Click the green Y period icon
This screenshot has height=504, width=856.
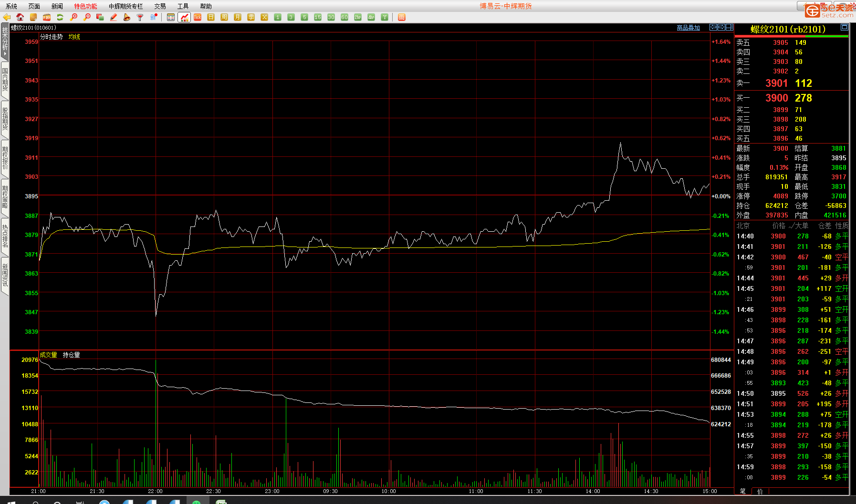(385, 17)
